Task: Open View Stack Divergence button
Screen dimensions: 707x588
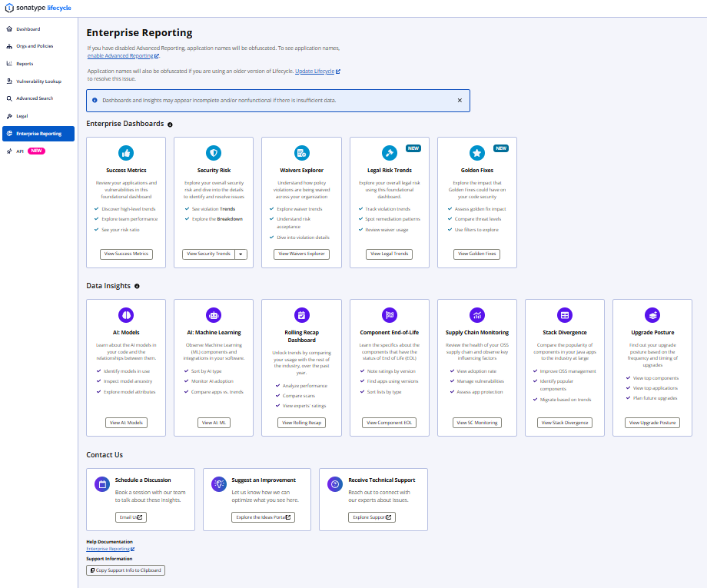Action: [565, 423]
